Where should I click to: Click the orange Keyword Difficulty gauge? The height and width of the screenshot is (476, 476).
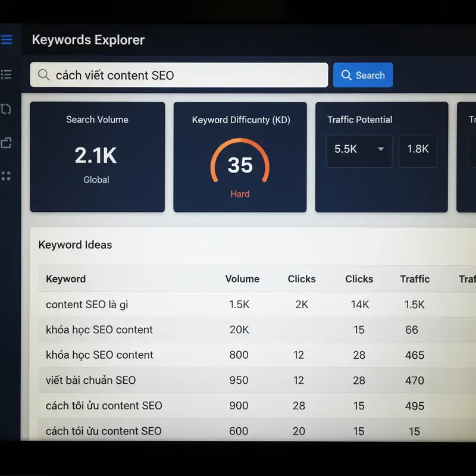click(240, 162)
